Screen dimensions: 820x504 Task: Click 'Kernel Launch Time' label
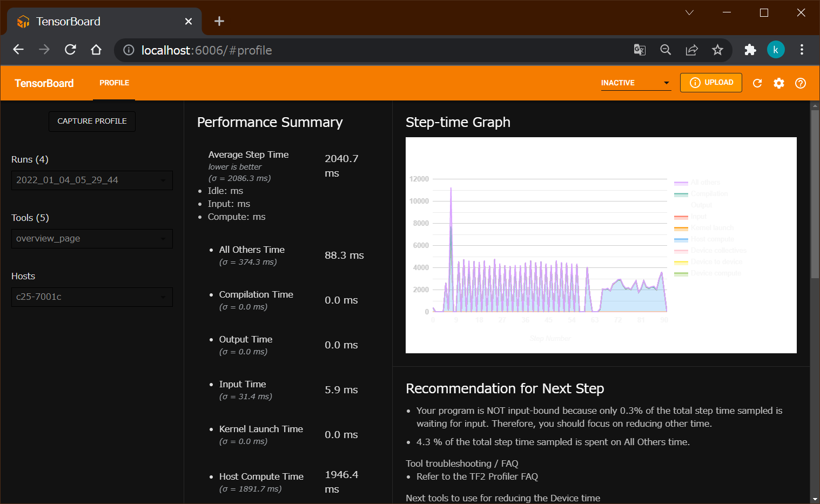(261, 429)
